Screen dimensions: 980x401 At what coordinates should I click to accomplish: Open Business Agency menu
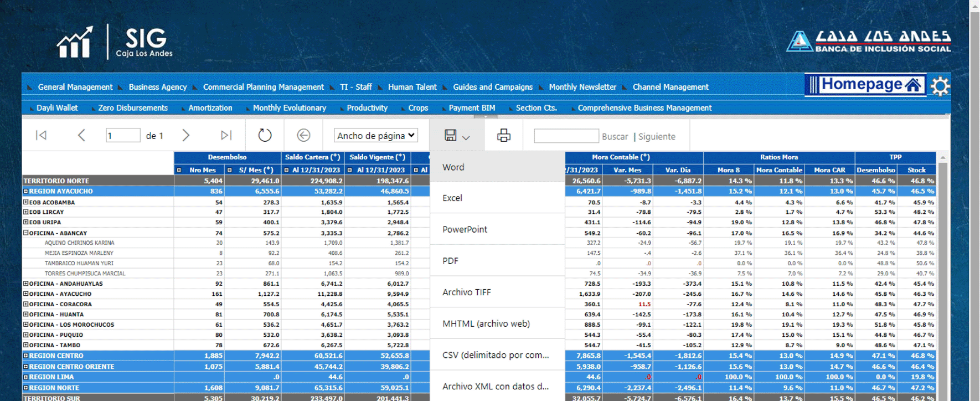158,87
